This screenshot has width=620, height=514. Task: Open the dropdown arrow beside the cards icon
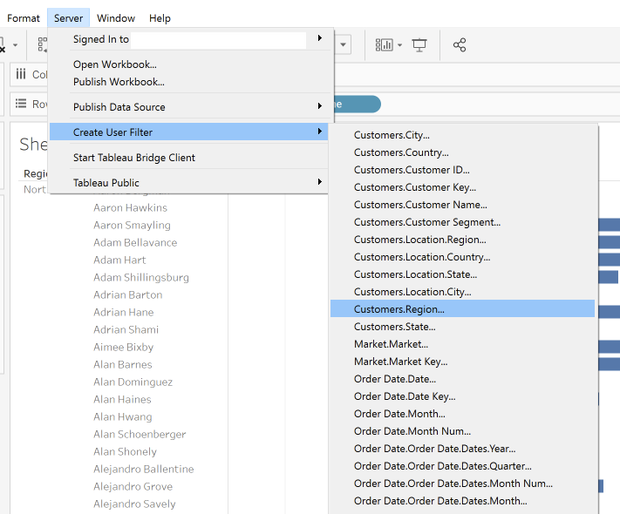[400, 45]
